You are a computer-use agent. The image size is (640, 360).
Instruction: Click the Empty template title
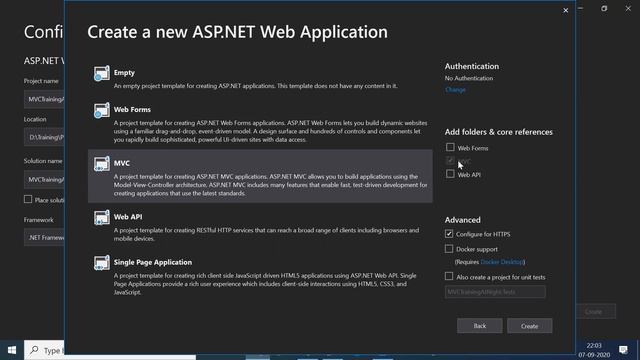click(x=124, y=73)
